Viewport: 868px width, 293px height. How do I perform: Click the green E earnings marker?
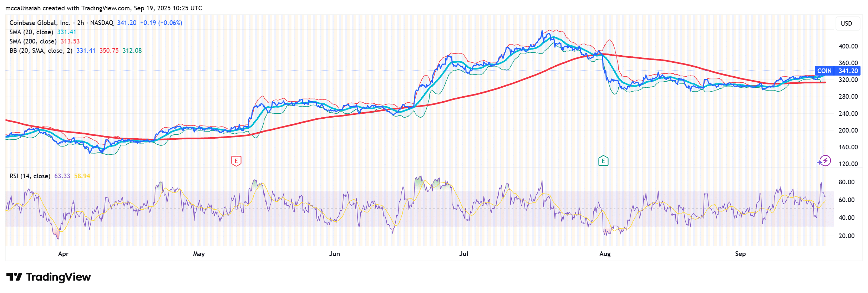(x=603, y=161)
